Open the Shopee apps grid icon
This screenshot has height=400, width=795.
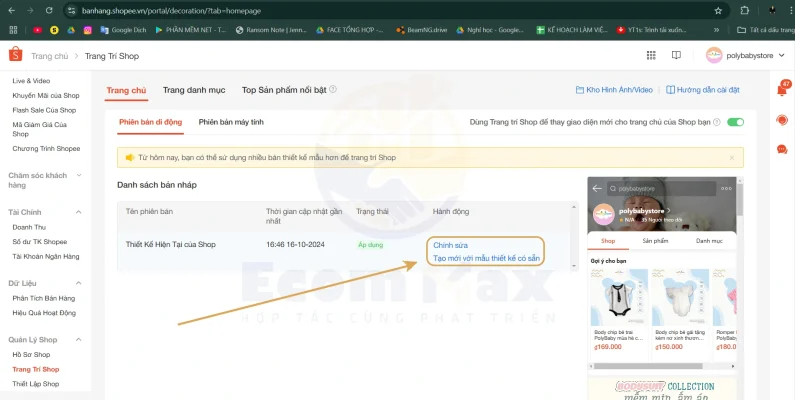tap(651, 55)
